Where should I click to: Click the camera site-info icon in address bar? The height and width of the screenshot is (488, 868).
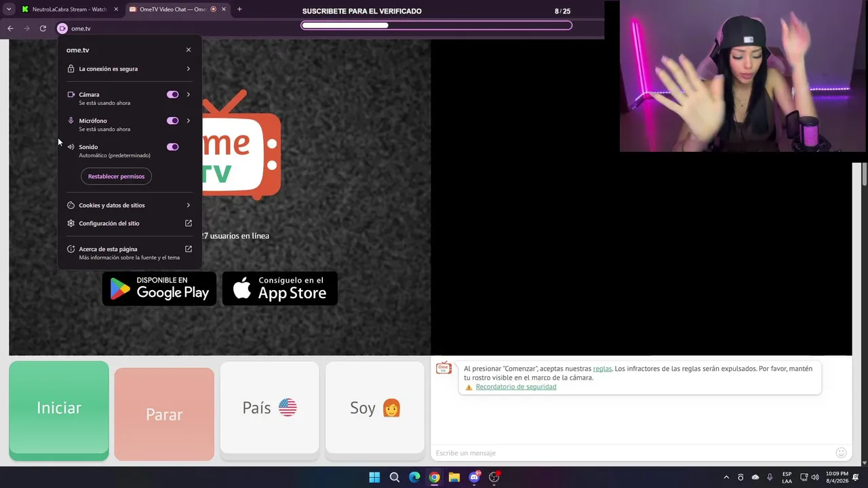(62, 28)
